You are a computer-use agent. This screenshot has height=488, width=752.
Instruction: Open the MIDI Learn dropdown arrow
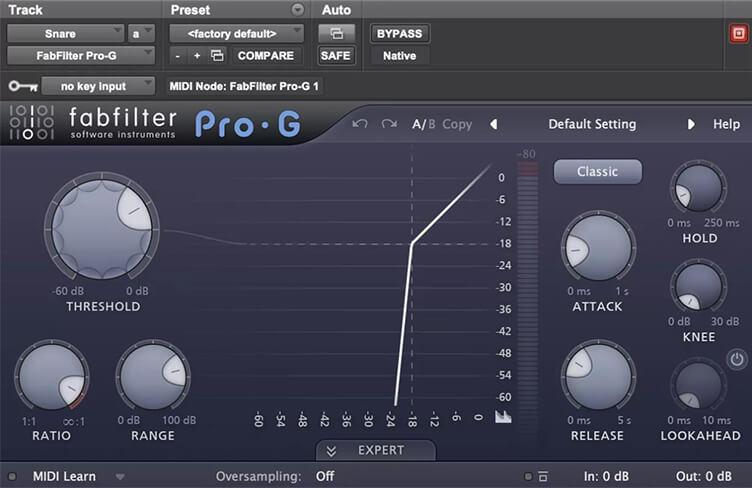coord(120,476)
